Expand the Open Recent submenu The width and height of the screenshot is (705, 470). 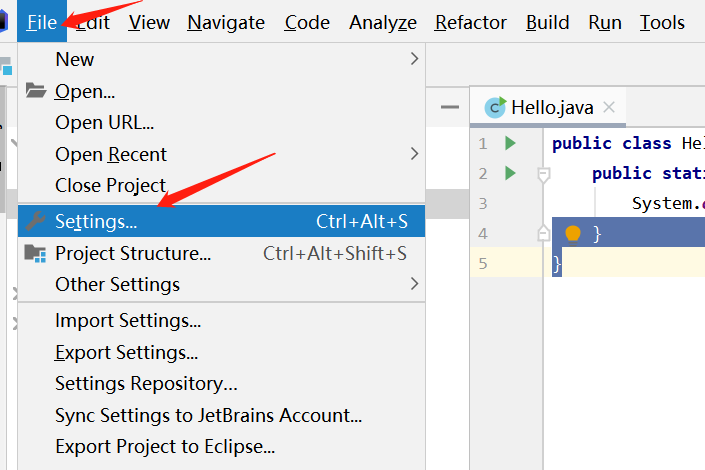click(x=221, y=154)
